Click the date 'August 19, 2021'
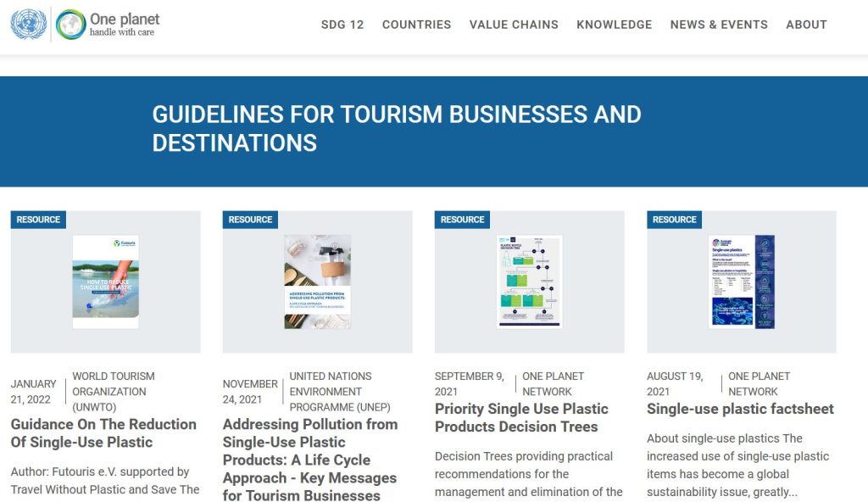This screenshot has height=502, width=868. click(x=675, y=383)
